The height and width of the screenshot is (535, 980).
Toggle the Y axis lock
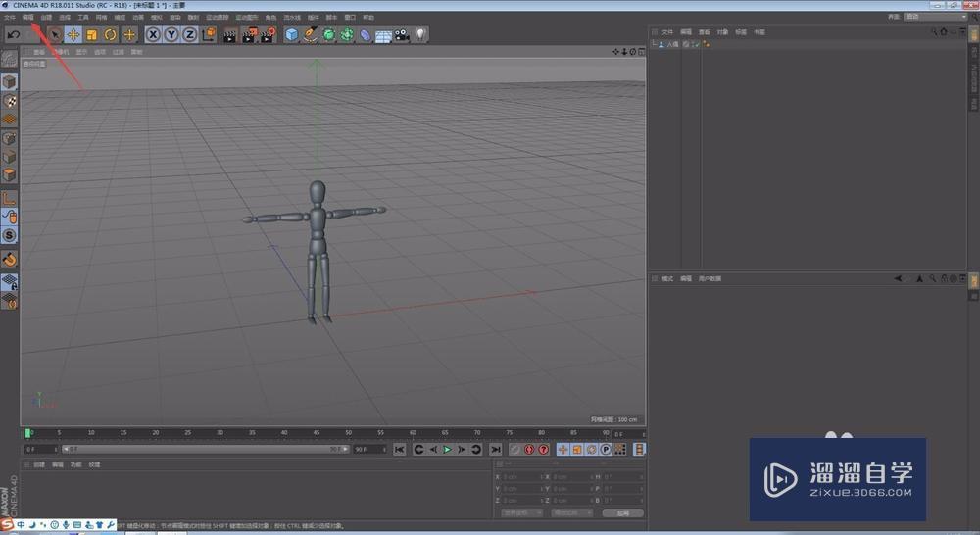pyautogui.click(x=171, y=35)
